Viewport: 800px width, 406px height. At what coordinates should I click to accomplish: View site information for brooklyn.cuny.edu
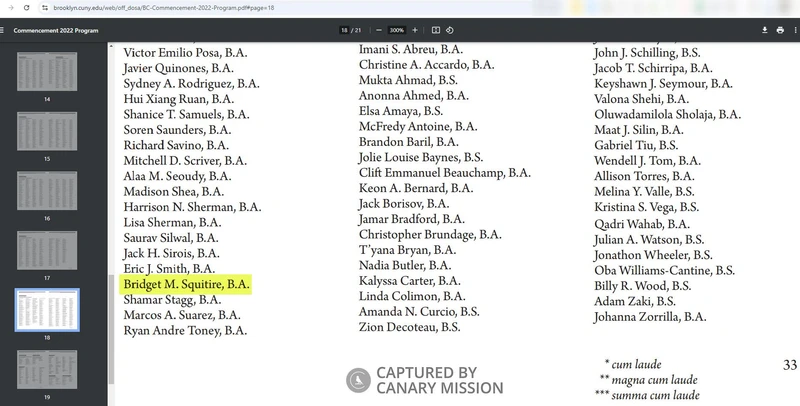click(x=45, y=8)
